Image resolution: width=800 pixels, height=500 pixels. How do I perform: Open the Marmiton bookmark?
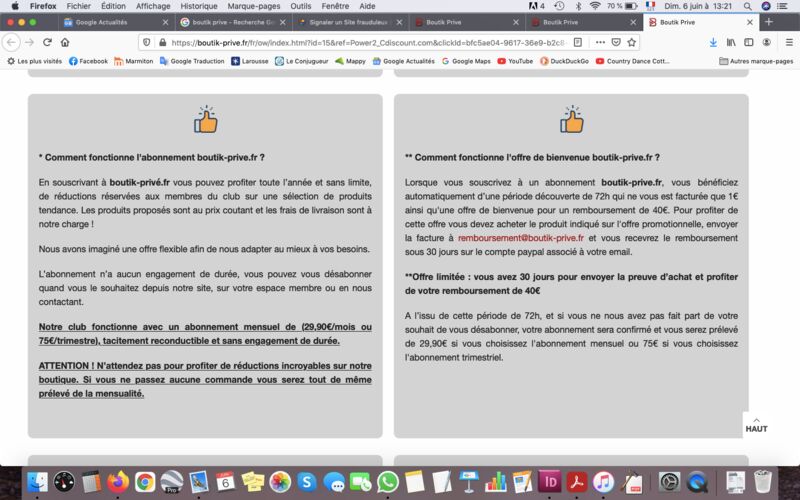pos(134,61)
